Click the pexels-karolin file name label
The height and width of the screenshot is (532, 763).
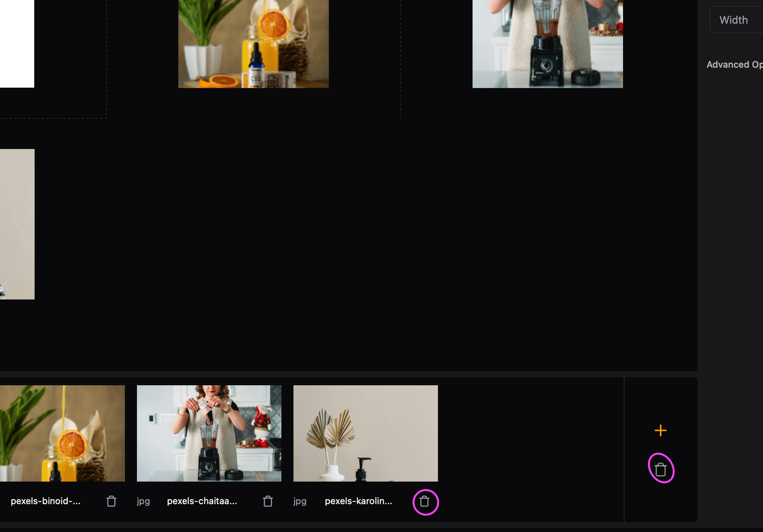pos(359,501)
